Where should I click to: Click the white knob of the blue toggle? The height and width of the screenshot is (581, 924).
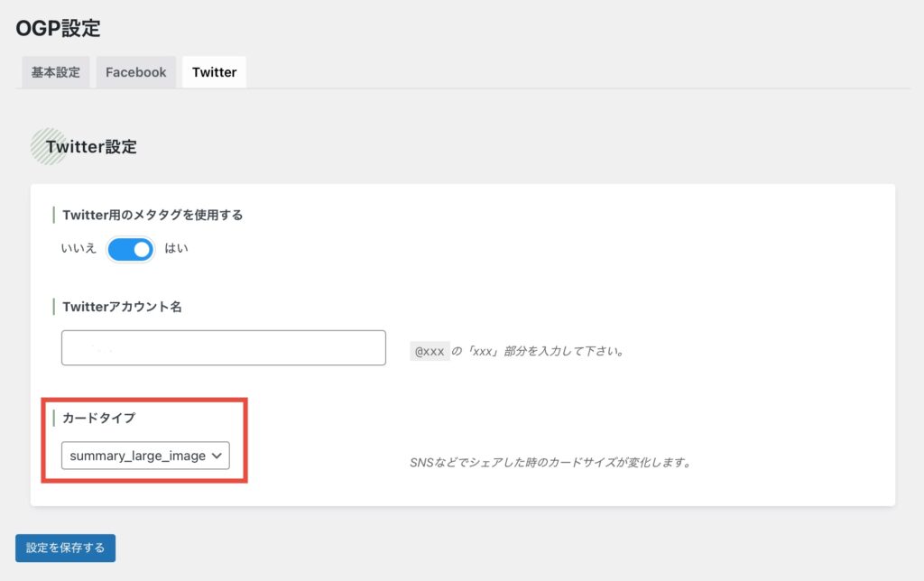[x=142, y=248]
